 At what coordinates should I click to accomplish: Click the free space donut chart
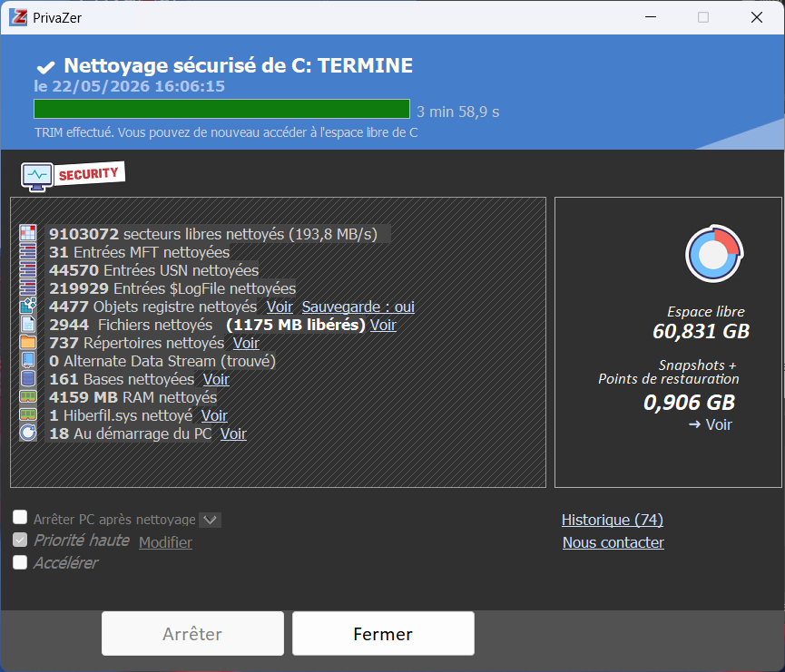(714, 254)
